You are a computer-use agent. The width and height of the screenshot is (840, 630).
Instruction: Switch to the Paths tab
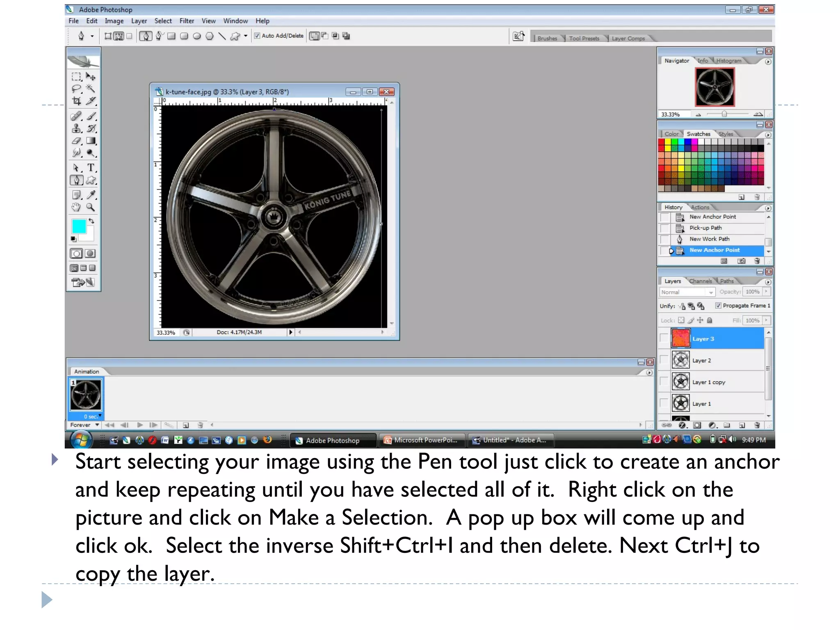point(726,281)
